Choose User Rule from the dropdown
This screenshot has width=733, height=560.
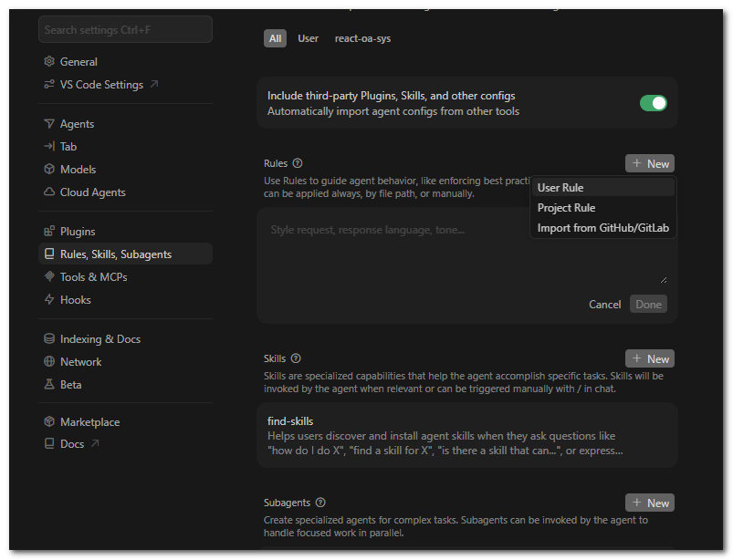coord(603,187)
